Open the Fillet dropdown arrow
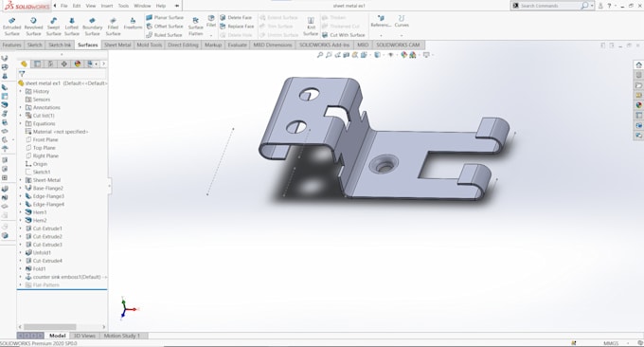The image size is (644, 347). click(211, 35)
